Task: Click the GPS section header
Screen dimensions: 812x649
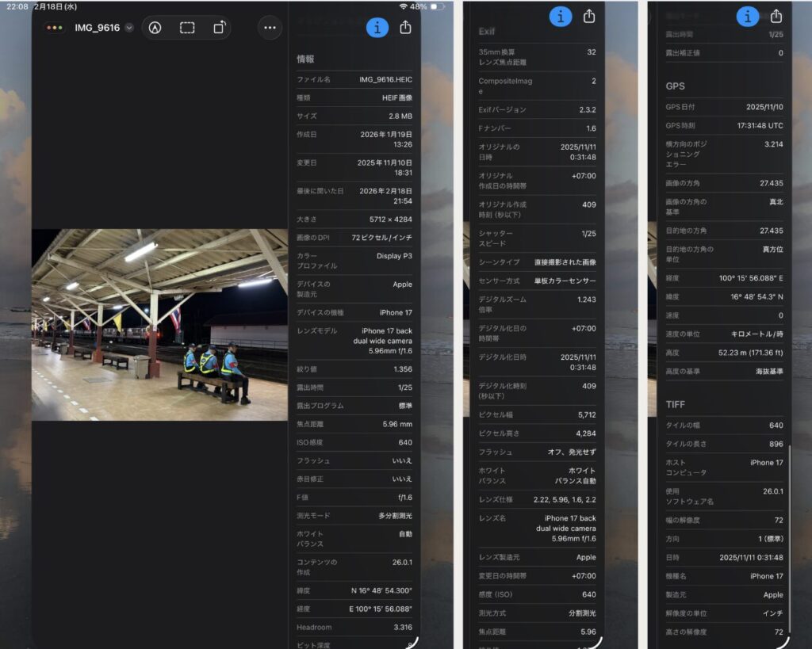Action: pos(675,86)
